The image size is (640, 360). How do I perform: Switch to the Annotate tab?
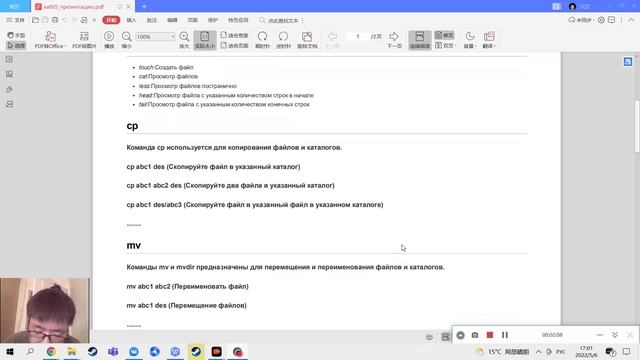click(x=152, y=20)
